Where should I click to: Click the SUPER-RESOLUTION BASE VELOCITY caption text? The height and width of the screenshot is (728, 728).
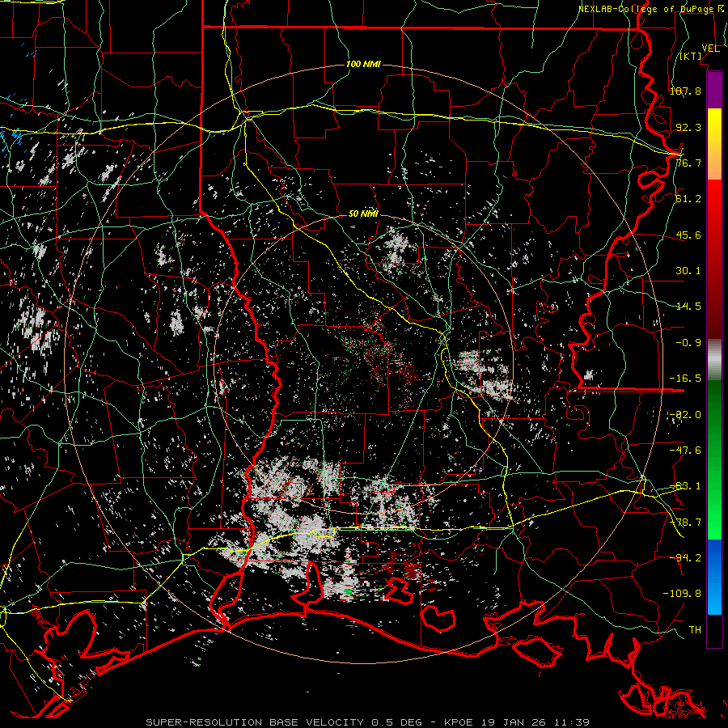(255, 722)
